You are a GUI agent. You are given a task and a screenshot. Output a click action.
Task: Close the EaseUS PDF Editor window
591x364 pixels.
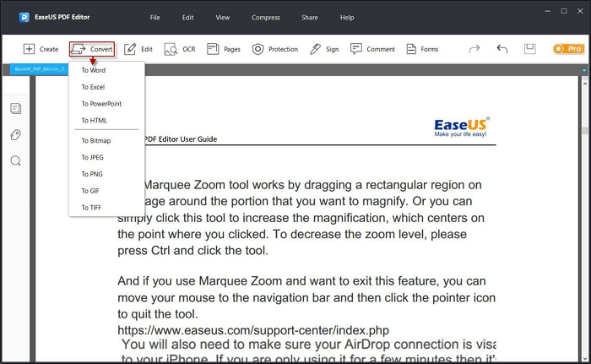click(x=581, y=11)
